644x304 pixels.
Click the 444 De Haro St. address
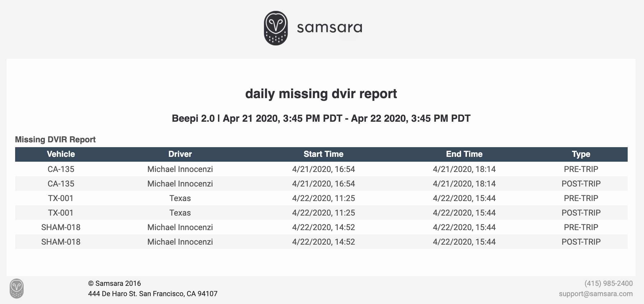point(153,294)
